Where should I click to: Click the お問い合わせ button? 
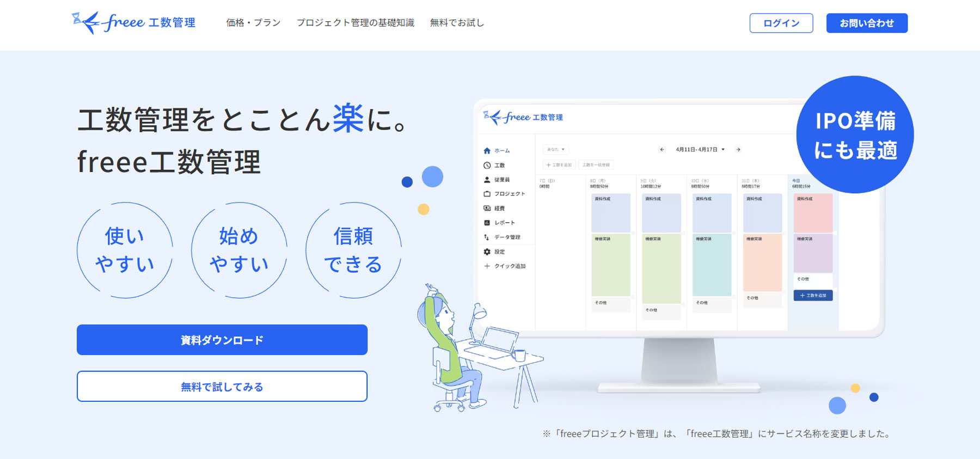pyautogui.click(x=867, y=23)
